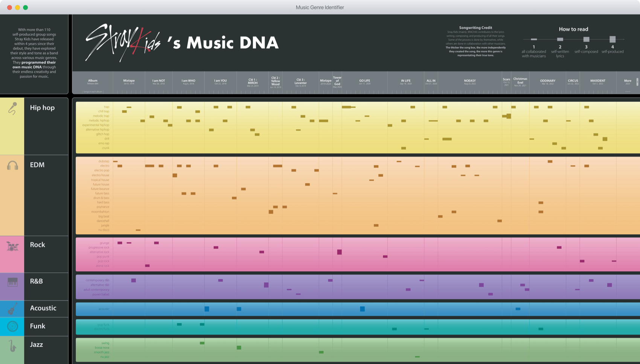The height and width of the screenshot is (364, 640).
Task: Click the song box in the tropical house row
Action: click(372, 180)
